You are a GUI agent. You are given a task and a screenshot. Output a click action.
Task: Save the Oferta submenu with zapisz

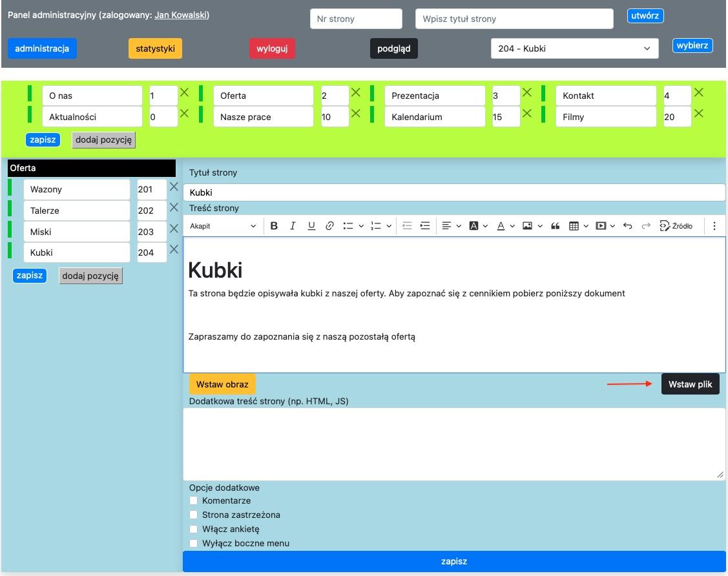click(30, 275)
